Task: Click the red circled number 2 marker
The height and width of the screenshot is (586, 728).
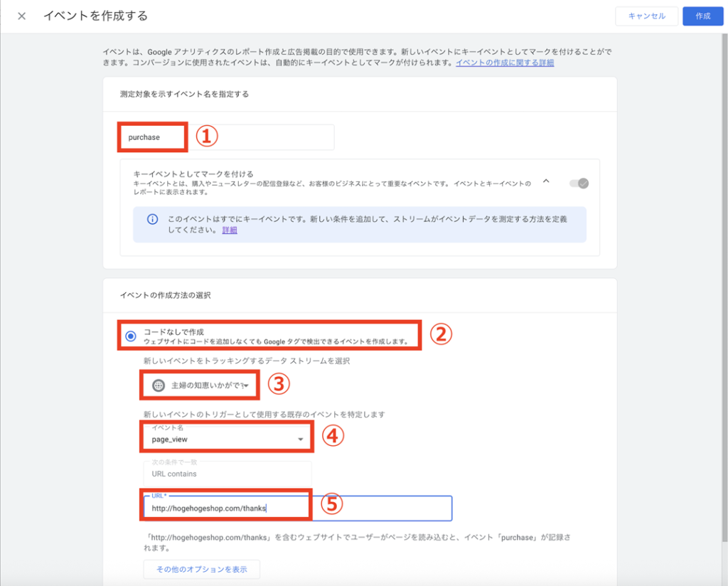Action: 442,334
